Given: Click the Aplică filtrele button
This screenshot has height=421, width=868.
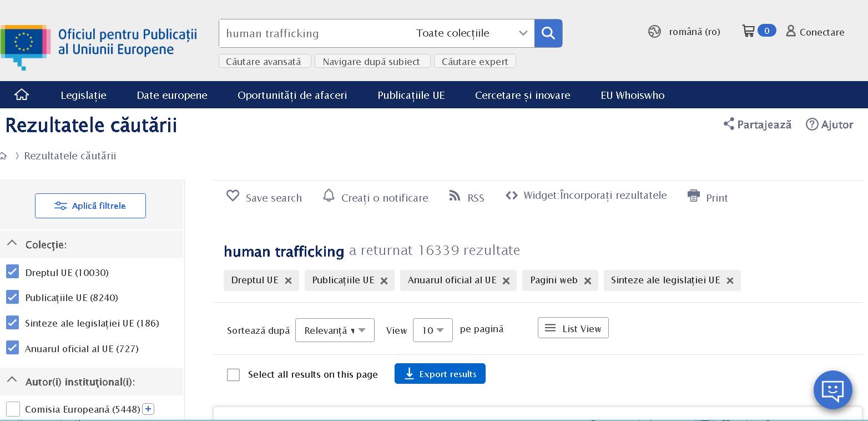Looking at the screenshot, I should click(x=90, y=206).
